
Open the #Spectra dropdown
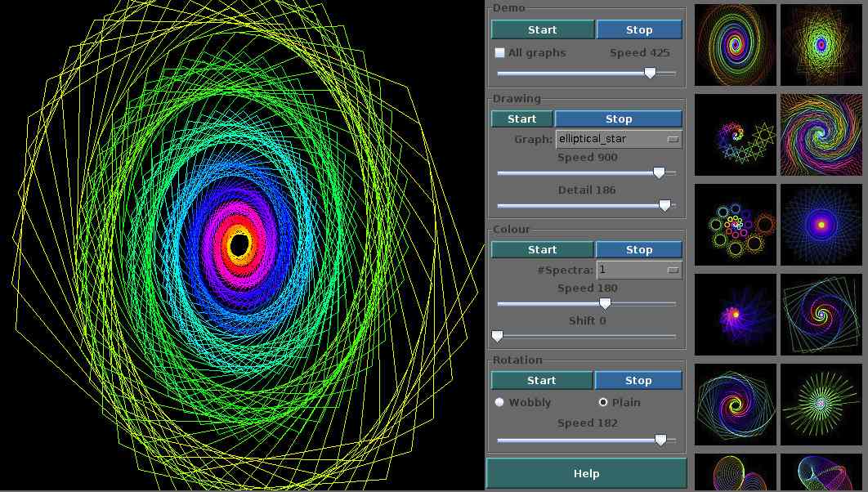click(639, 269)
